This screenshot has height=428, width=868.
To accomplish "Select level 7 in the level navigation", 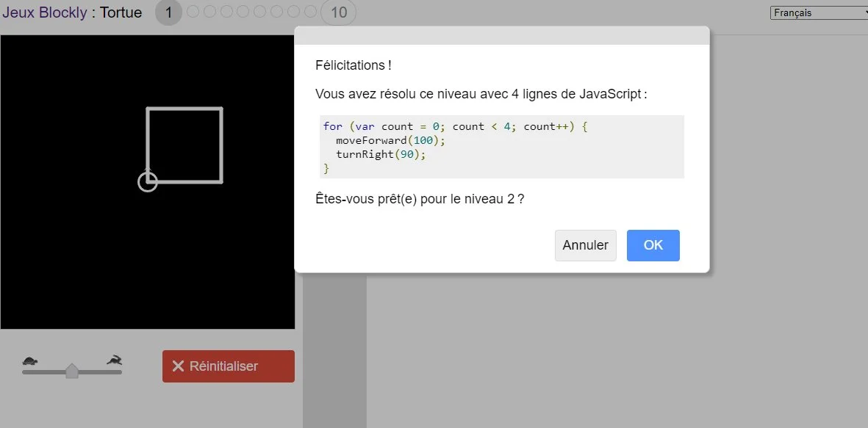I will pos(276,12).
